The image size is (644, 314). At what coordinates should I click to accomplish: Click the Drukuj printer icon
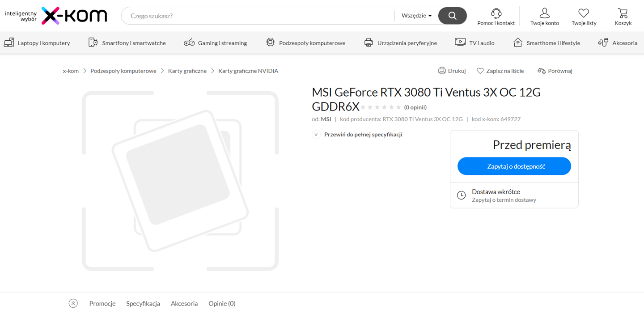[442, 71]
